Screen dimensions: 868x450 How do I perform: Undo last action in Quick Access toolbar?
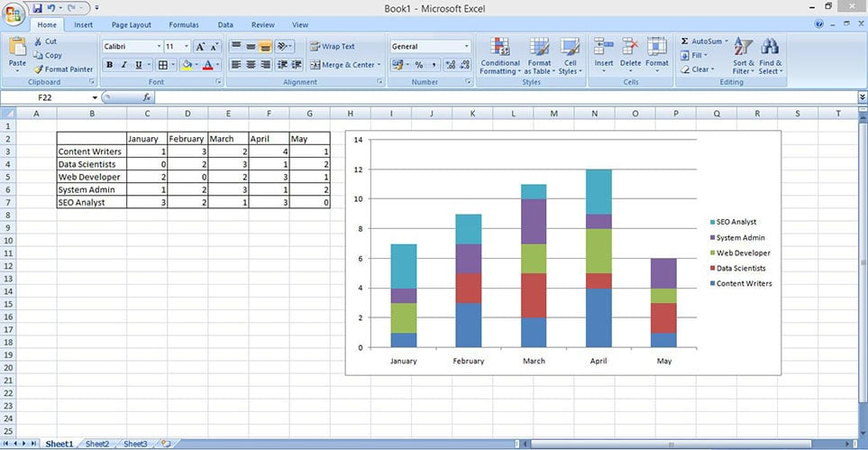51,8
